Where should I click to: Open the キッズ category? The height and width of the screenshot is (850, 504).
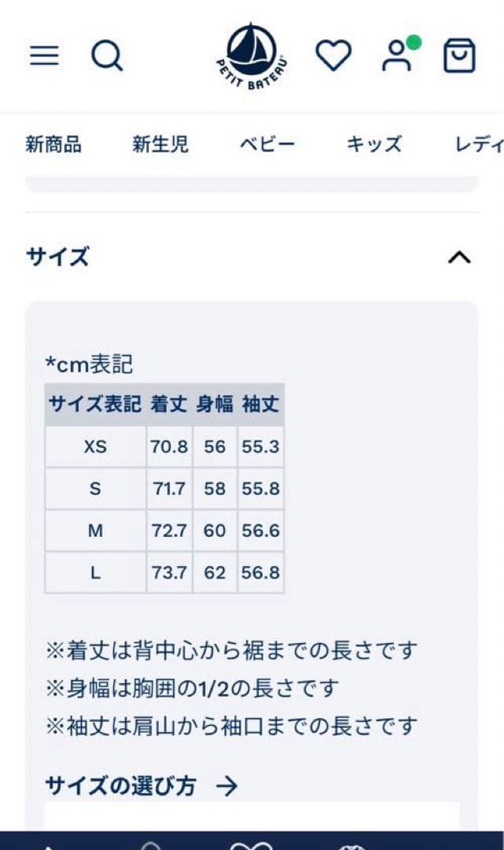pos(374,144)
